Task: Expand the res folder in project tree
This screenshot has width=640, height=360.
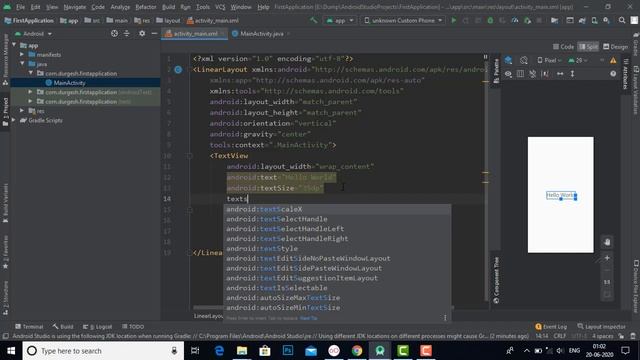Action: (22, 111)
